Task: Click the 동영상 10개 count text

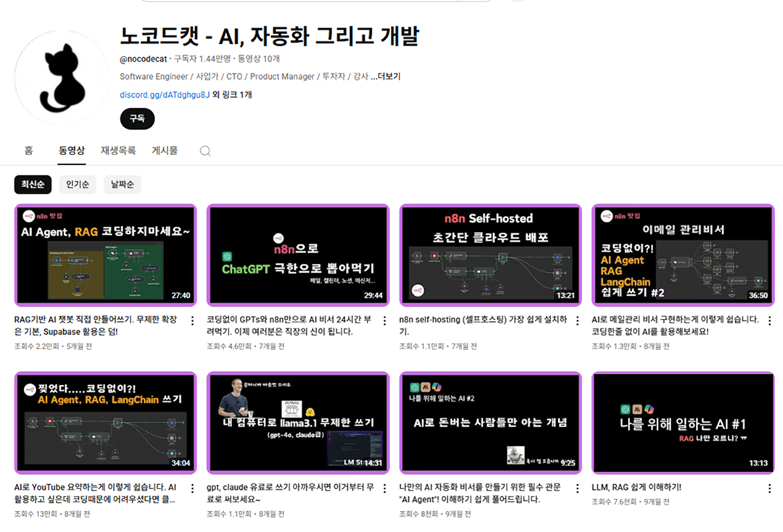Action: [259, 59]
